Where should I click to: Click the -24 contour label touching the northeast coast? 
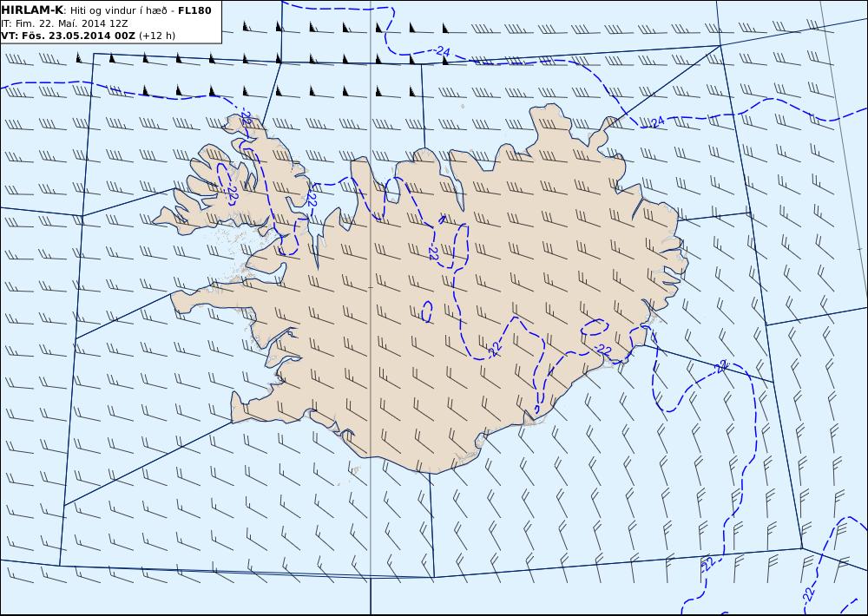point(656,122)
